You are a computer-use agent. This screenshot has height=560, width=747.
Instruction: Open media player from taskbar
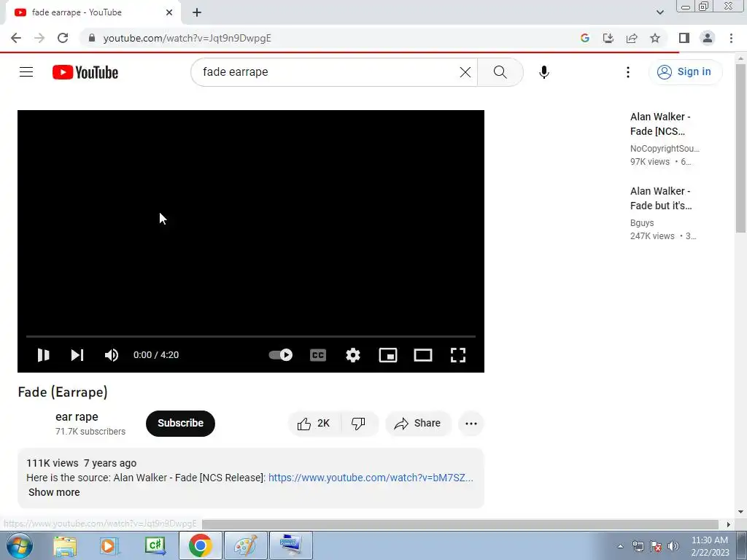(109, 545)
